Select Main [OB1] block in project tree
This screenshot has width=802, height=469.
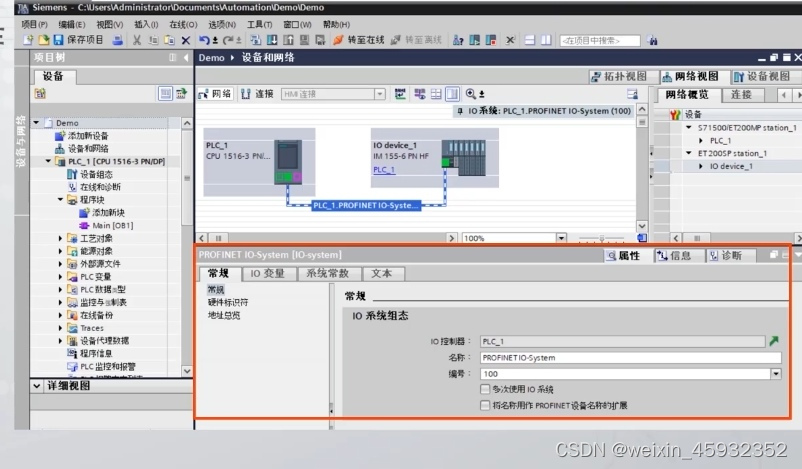tap(106, 226)
